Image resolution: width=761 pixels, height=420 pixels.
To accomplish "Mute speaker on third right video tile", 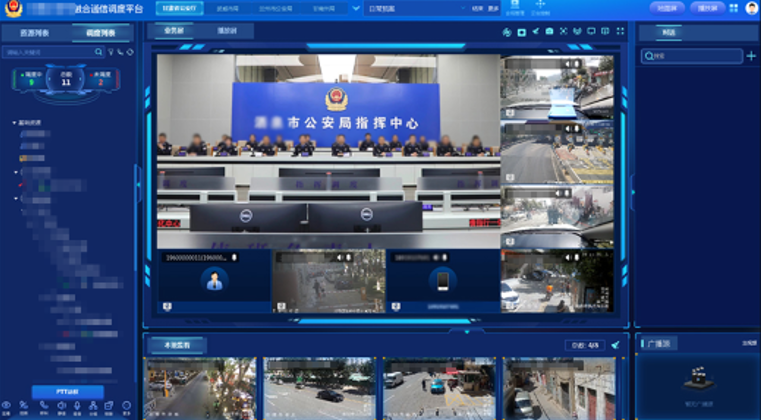I will click(x=557, y=193).
